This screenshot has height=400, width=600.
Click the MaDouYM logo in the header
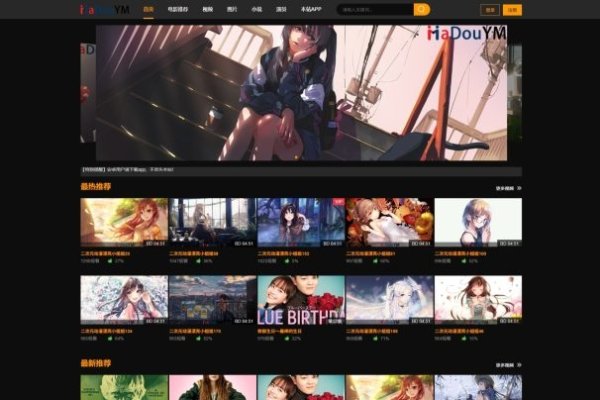click(104, 10)
